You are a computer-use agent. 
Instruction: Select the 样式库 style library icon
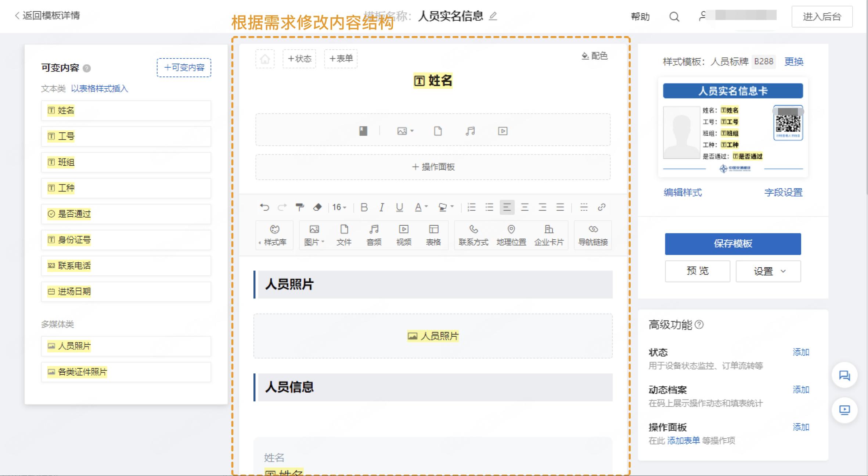274,235
